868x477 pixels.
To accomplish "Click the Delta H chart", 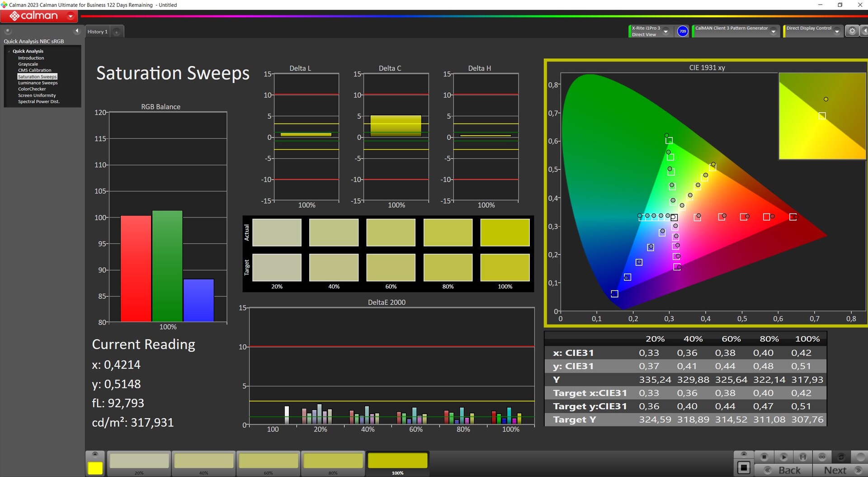I will [x=486, y=137].
